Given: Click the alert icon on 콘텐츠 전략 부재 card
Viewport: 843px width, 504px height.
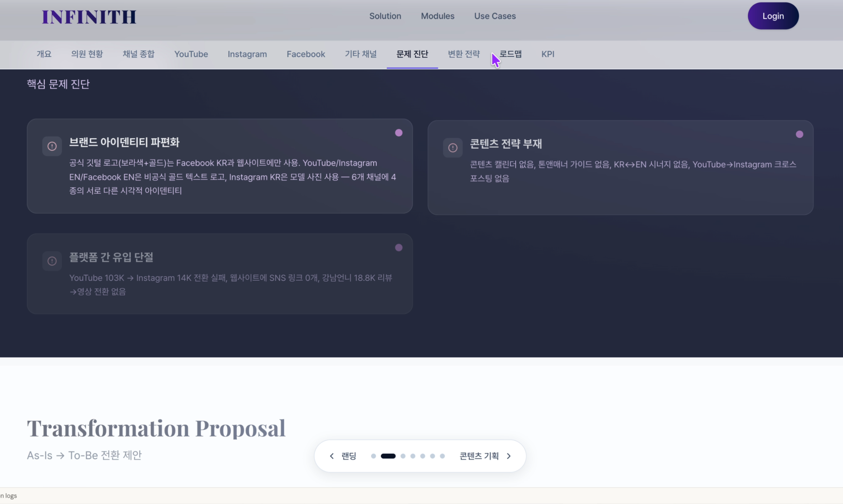Looking at the screenshot, I should pos(453,148).
